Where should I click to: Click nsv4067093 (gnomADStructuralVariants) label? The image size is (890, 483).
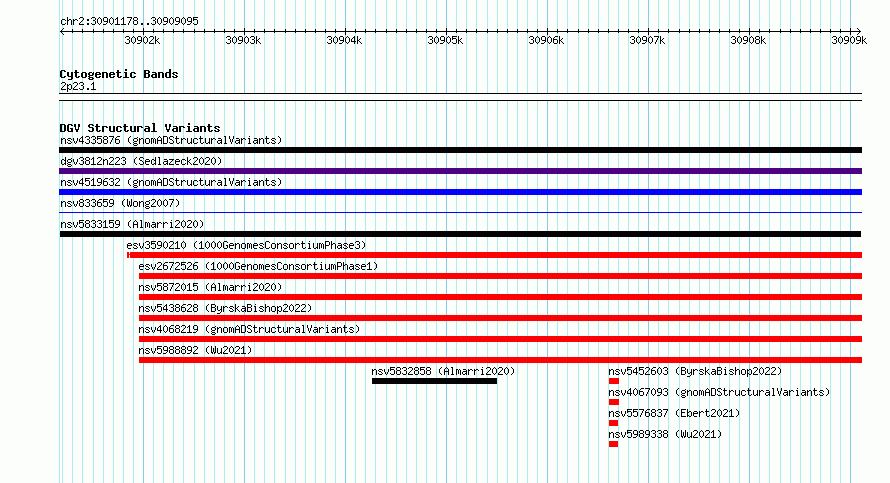coord(719,392)
